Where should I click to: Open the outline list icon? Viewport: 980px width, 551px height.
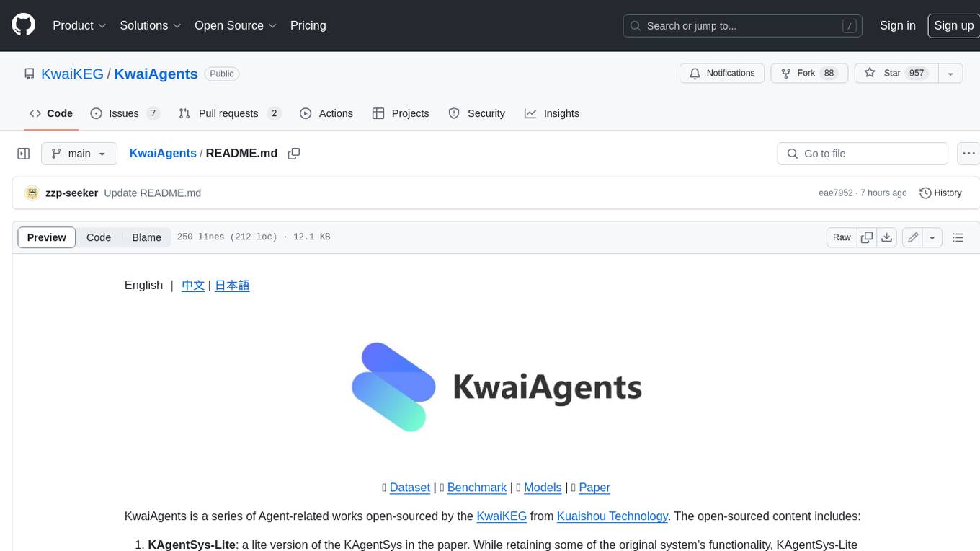[958, 237]
